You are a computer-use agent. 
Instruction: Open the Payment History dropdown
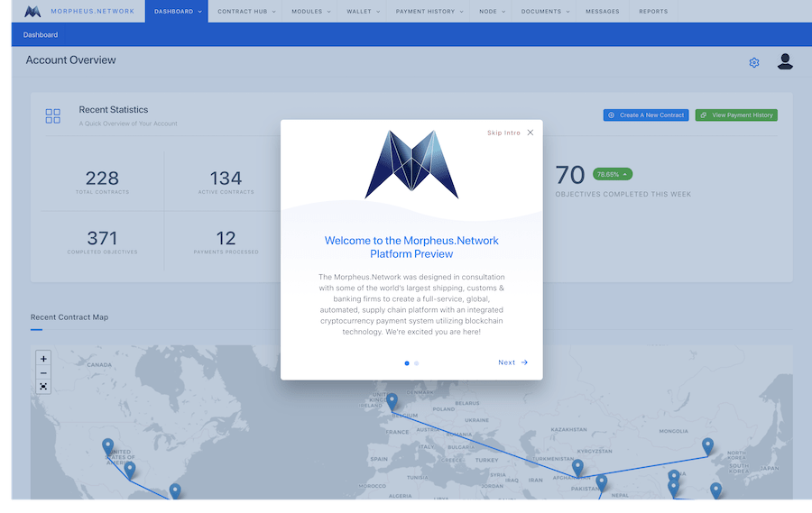pyautogui.click(x=429, y=12)
